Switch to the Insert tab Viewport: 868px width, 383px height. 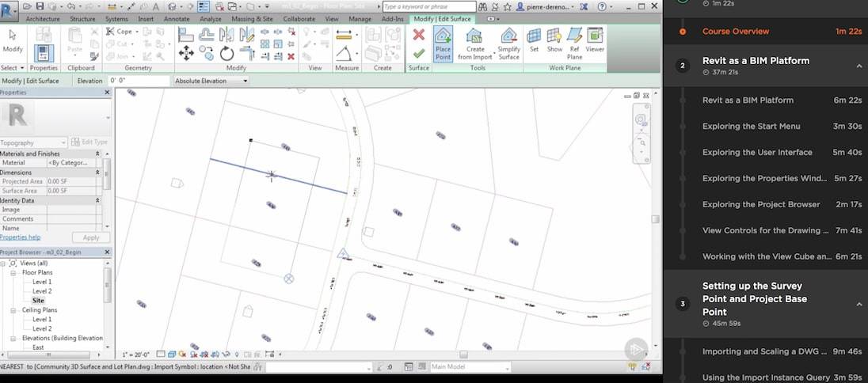(x=146, y=19)
